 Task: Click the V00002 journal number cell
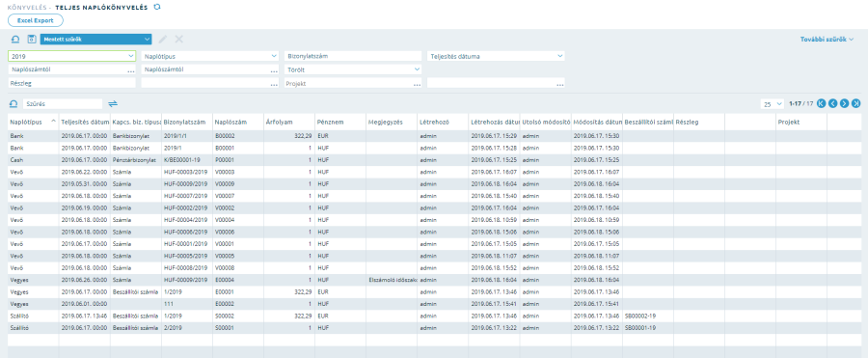point(237,207)
